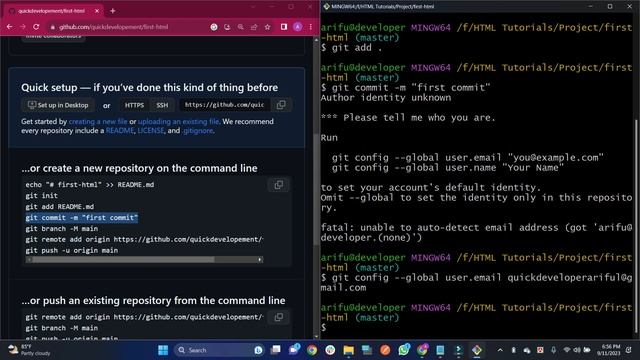Close the quickdevelopement/first-html tab
640x360 pixels.
coord(97,11)
